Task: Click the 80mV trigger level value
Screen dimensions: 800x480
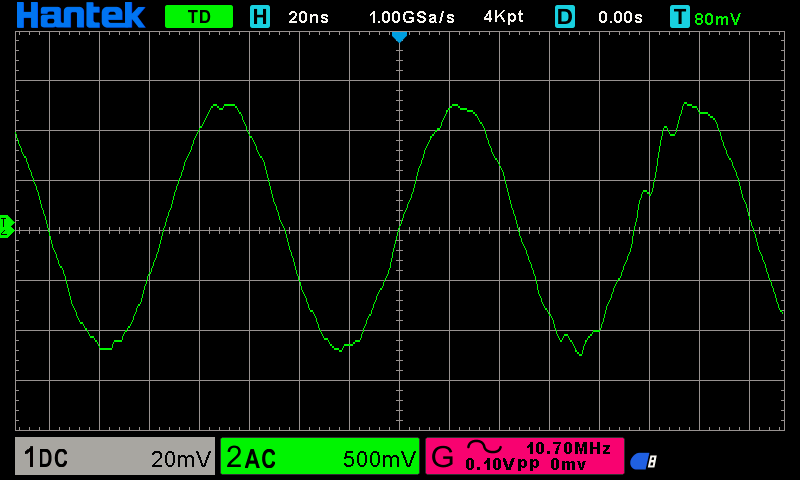Action: tap(717, 19)
